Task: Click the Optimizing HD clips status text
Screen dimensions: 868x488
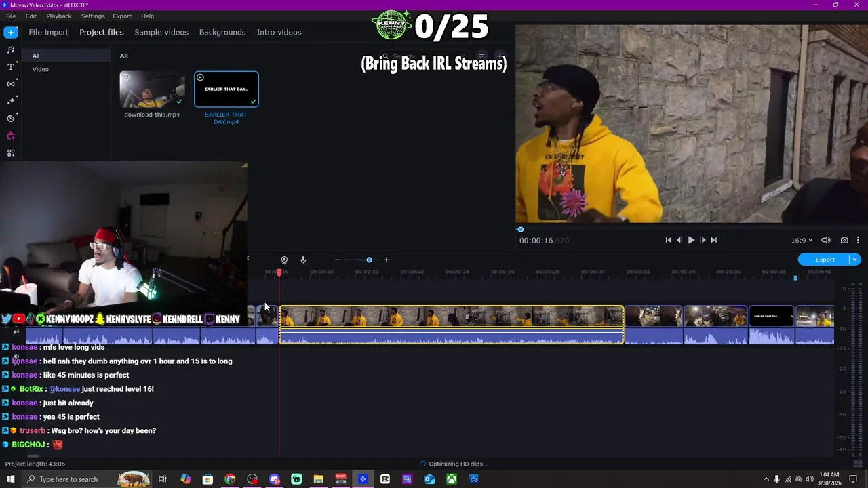Action: pos(457,464)
